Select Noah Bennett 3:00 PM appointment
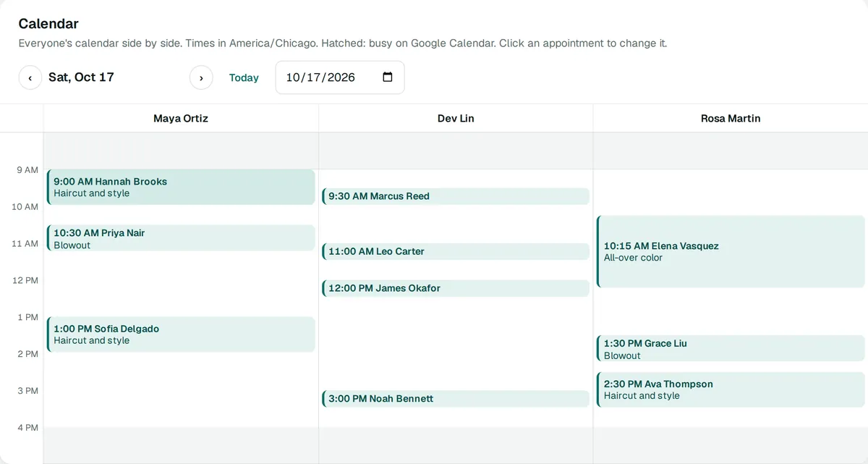Viewport: 868px width, 464px height. pos(456,399)
